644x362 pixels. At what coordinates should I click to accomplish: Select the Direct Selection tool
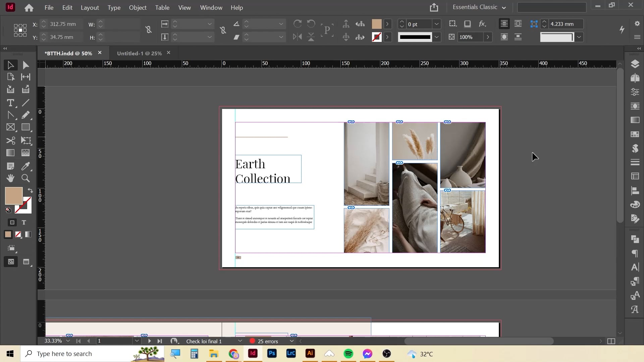pyautogui.click(x=25, y=65)
